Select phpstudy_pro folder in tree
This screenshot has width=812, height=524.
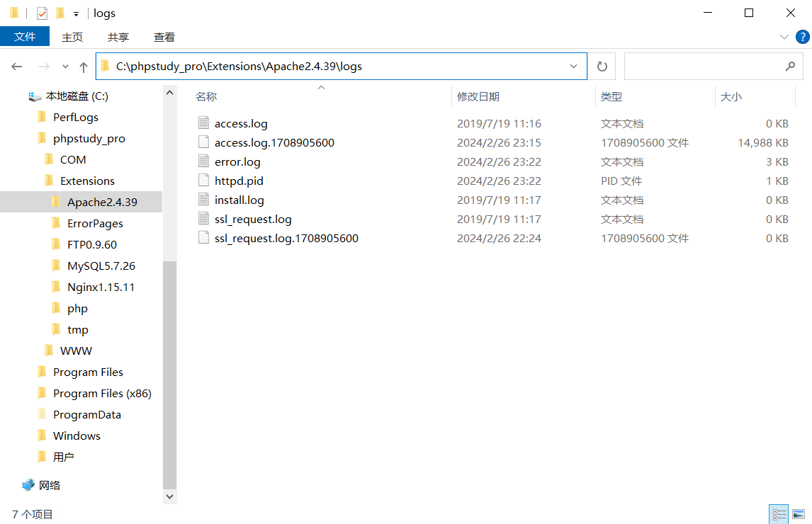pos(89,138)
